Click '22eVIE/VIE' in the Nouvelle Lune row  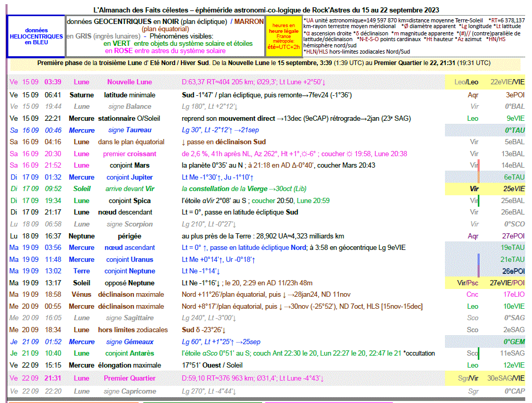508,82
